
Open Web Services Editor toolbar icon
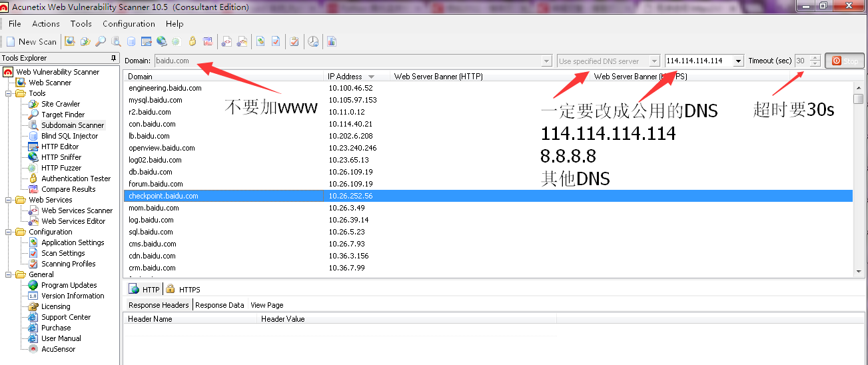point(242,41)
